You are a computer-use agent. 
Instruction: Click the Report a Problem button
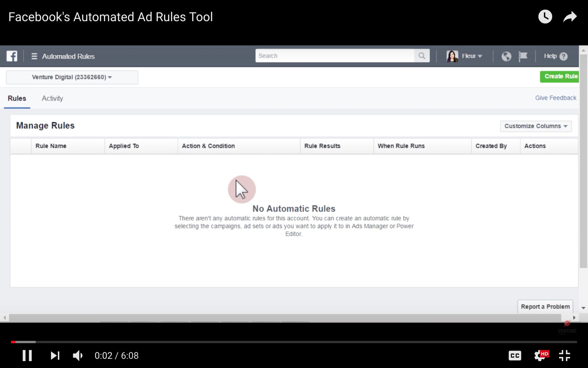(545, 307)
